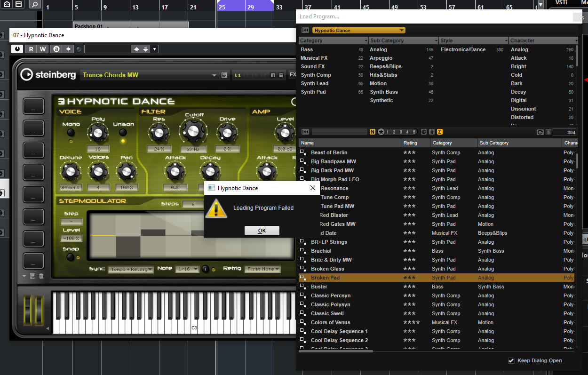Viewport: 588px width, 375px height.
Task: Open the Note 1/16 dropdown
Action: point(187,269)
